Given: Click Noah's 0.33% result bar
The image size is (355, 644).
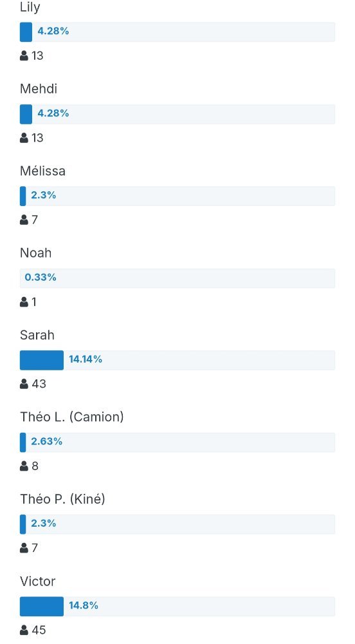Looking at the screenshot, I should click(177, 278).
